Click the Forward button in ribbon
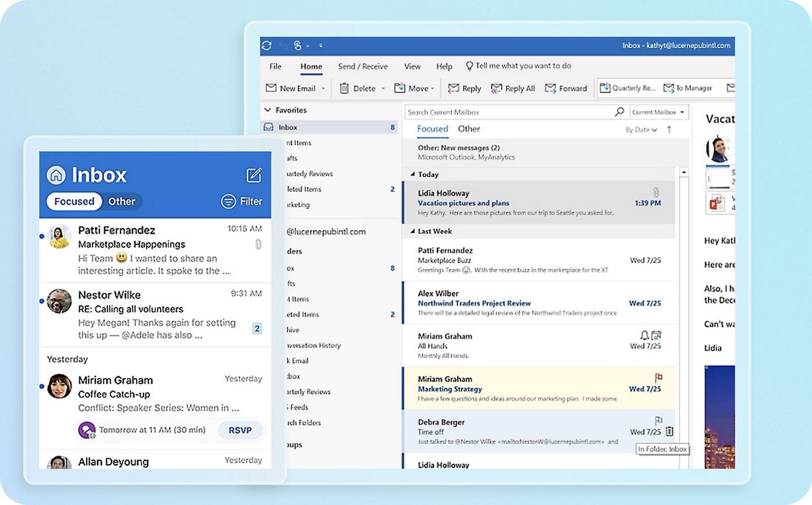The height and width of the screenshot is (505, 812). click(x=566, y=88)
